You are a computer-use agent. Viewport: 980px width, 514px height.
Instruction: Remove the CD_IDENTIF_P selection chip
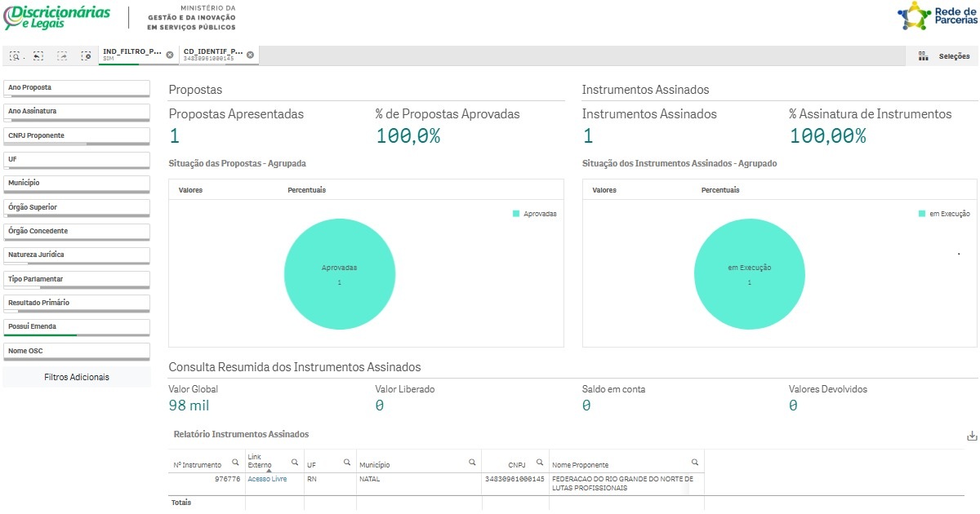(x=250, y=55)
